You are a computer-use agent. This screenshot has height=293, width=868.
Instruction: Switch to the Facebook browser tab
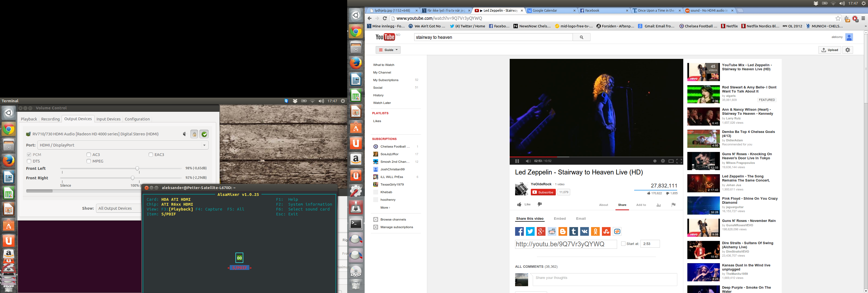coord(604,11)
